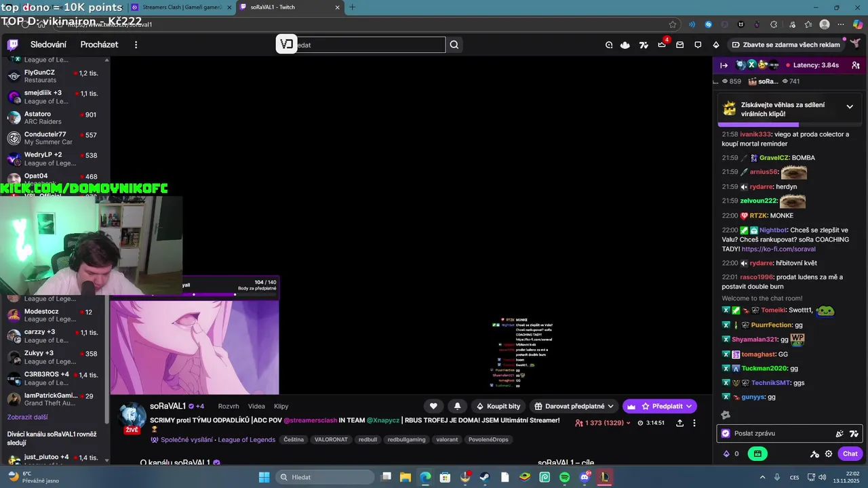
Task: Bookmark page with the star icon
Action: pyautogui.click(x=673, y=24)
